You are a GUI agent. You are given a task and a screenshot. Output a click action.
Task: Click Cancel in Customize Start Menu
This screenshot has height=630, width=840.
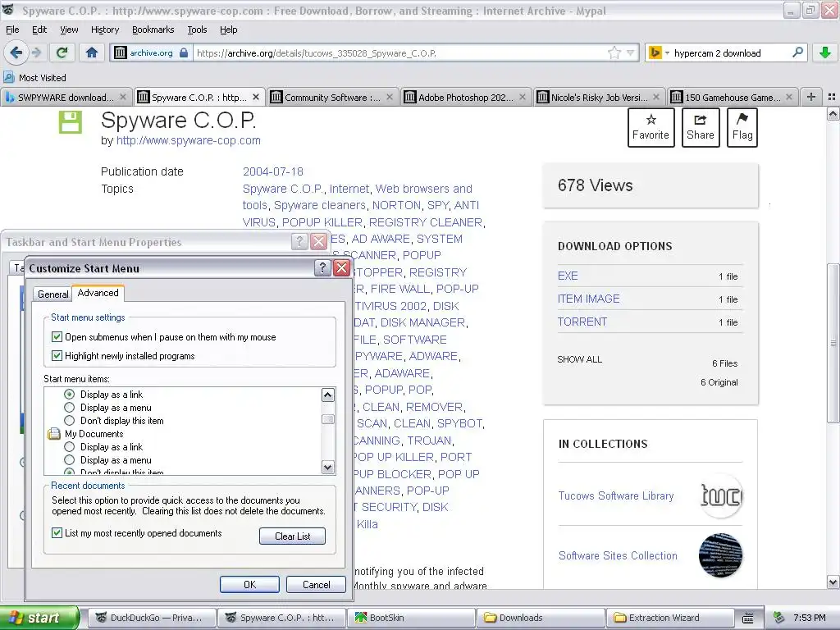point(316,584)
